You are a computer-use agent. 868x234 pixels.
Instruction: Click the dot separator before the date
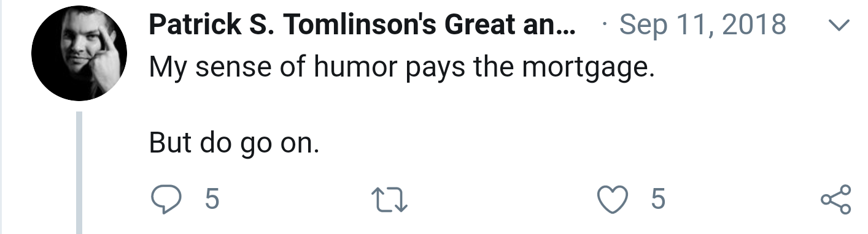pos(606,26)
